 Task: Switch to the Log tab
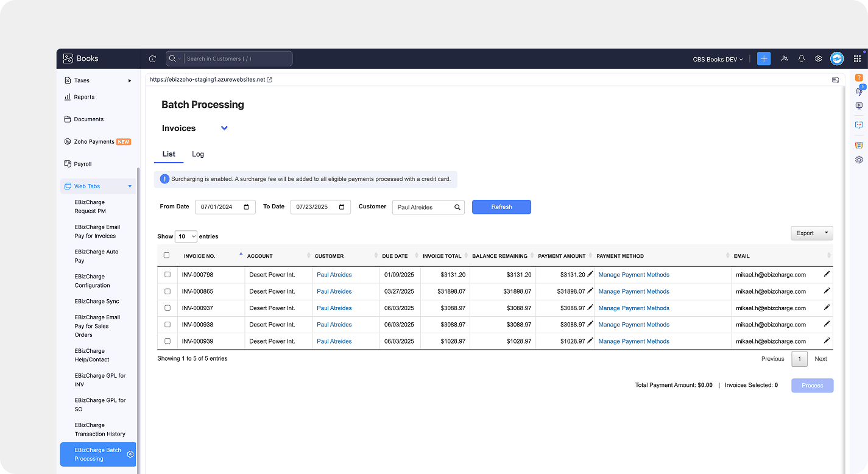198,154
